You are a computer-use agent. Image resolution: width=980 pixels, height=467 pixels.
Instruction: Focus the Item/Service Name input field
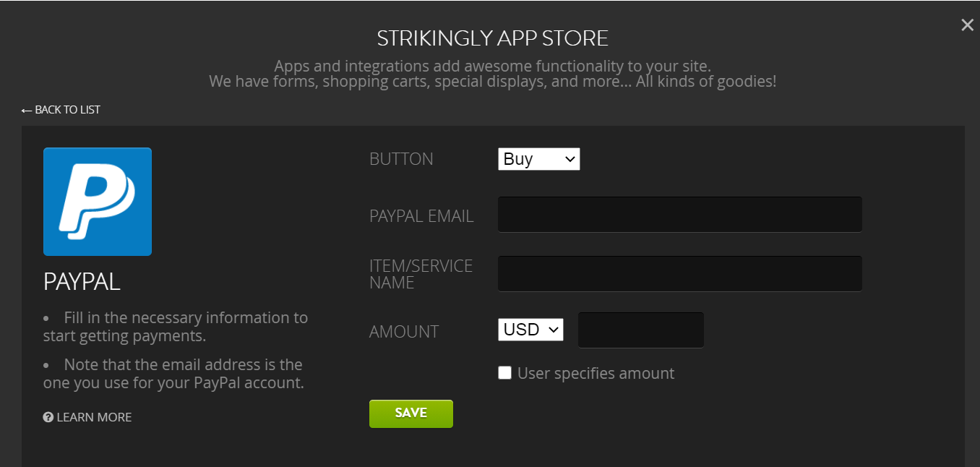click(x=680, y=274)
